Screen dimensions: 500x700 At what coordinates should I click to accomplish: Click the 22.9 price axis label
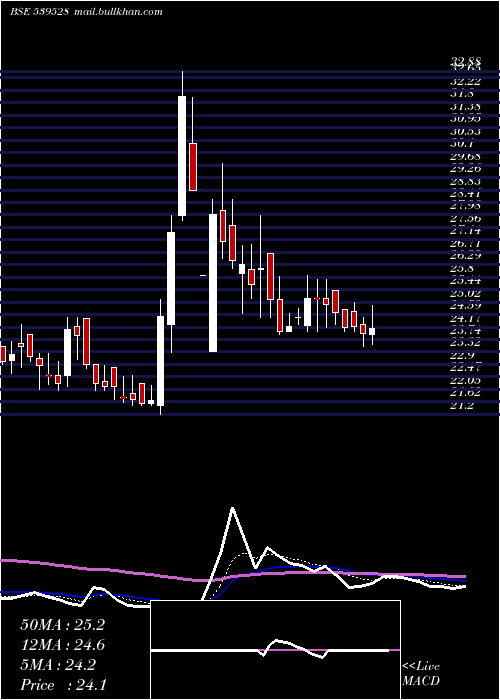click(463, 356)
